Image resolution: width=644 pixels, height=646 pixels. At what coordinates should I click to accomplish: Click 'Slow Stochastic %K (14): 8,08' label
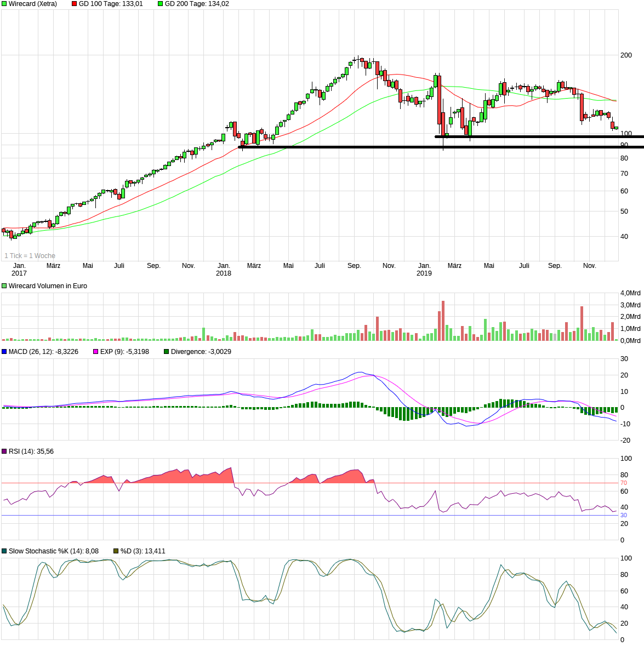54,551
